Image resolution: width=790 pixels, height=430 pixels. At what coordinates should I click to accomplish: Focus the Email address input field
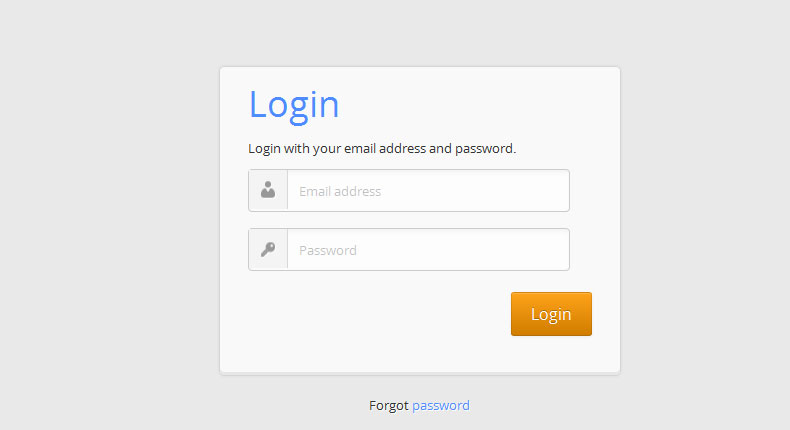point(428,190)
